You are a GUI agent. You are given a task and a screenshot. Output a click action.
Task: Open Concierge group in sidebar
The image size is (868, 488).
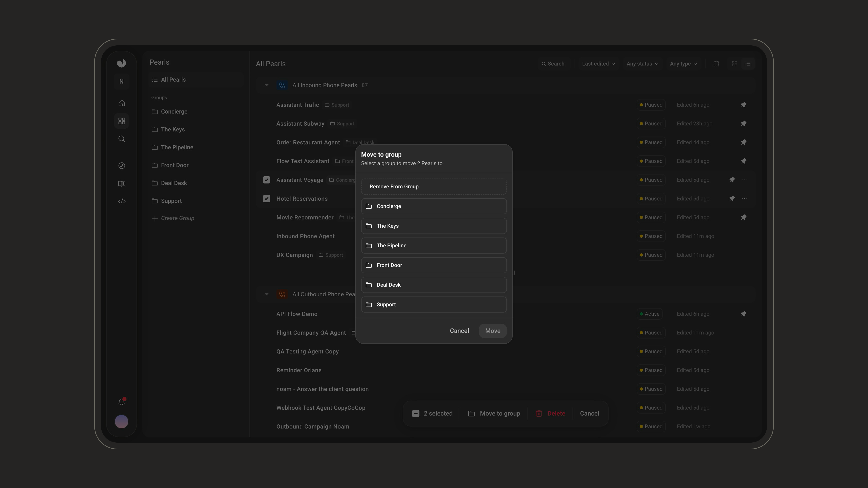coord(196,111)
